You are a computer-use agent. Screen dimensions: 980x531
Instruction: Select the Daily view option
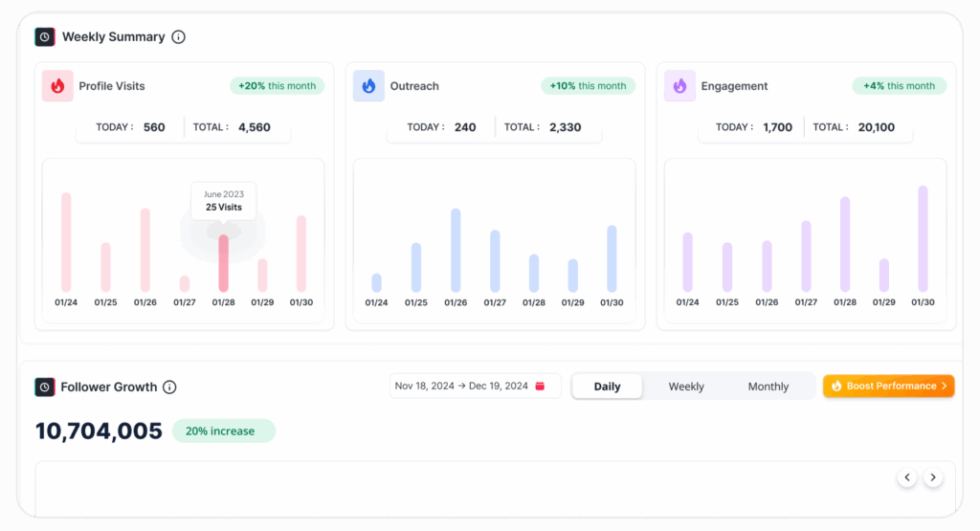pyautogui.click(x=607, y=387)
